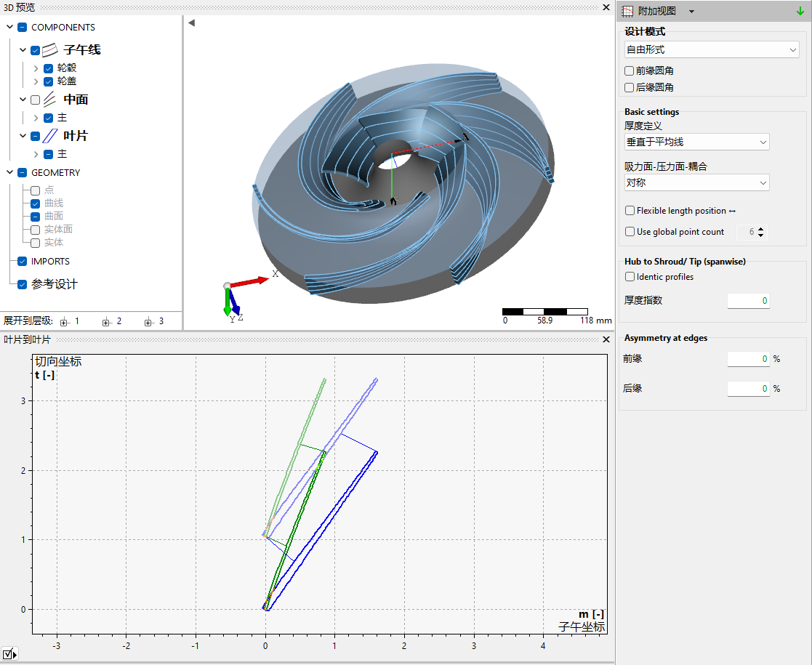Click the 厚度指数 input field
Screen dimensions: 812x665
pyautogui.click(x=748, y=301)
